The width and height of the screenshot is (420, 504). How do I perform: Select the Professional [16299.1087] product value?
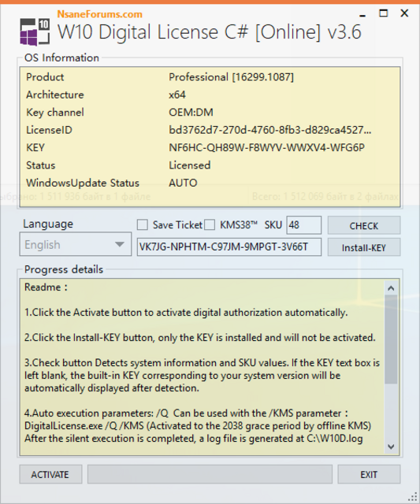coord(231,77)
